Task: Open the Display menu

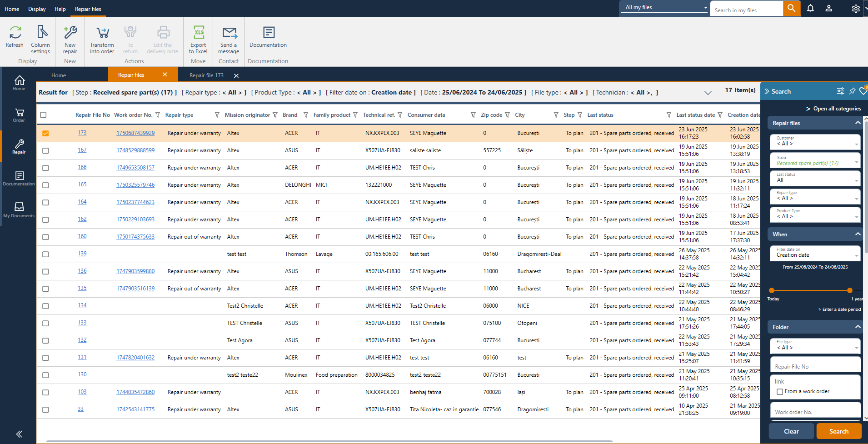Action: pos(37,9)
